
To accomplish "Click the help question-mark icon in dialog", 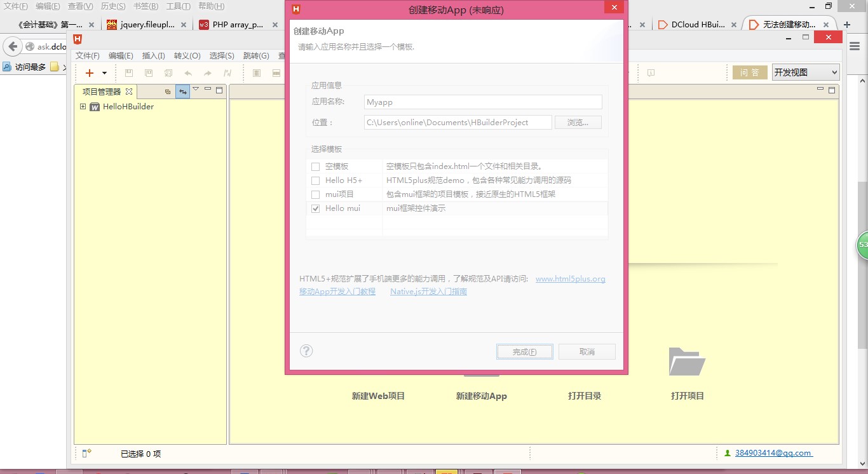I will [306, 351].
